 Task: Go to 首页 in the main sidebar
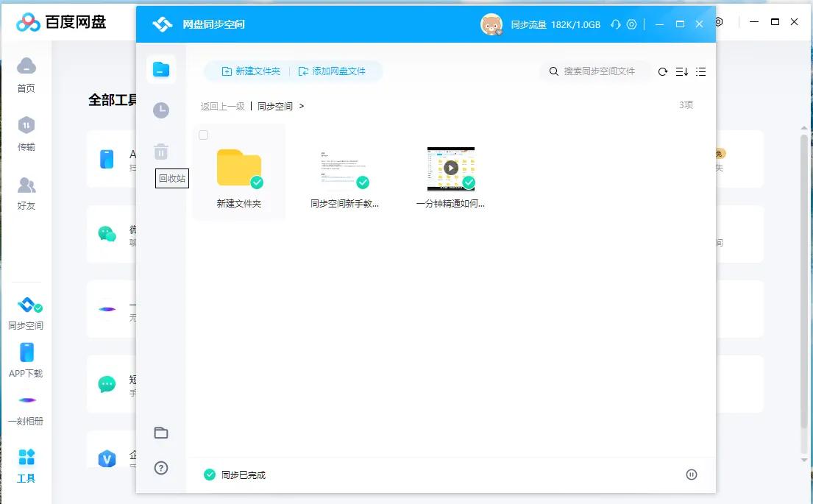click(x=26, y=76)
